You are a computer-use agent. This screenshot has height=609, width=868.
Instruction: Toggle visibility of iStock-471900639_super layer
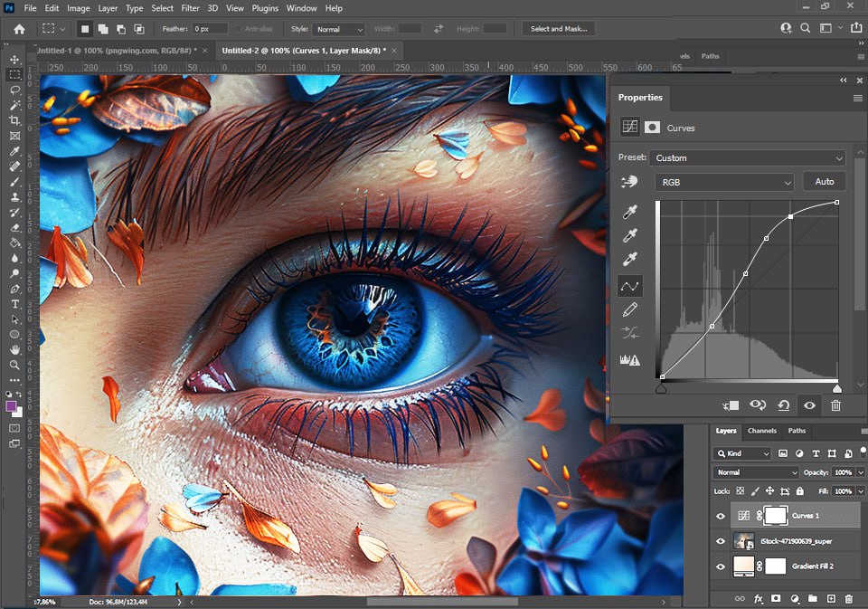tap(721, 541)
